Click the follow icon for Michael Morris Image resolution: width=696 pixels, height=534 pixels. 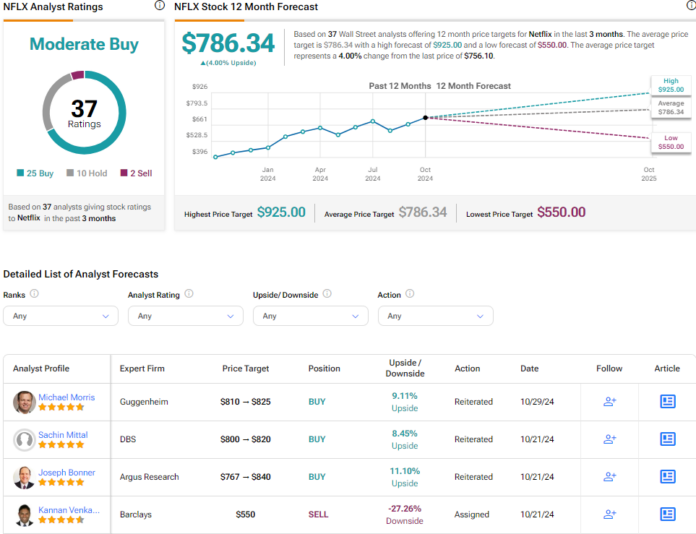click(609, 401)
